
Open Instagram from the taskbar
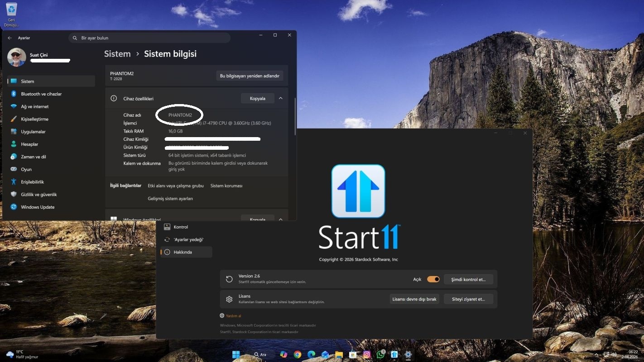pyautogui.click(x=367, y=355)
